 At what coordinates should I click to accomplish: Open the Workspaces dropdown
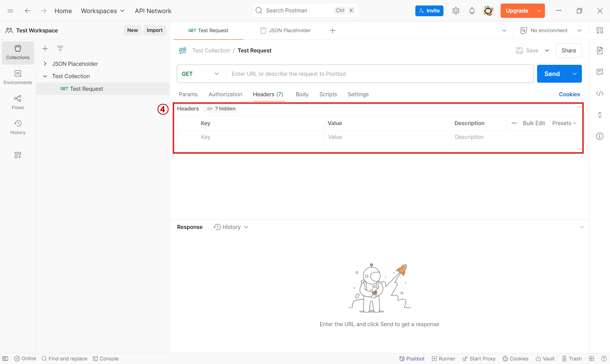click(103, 11)
